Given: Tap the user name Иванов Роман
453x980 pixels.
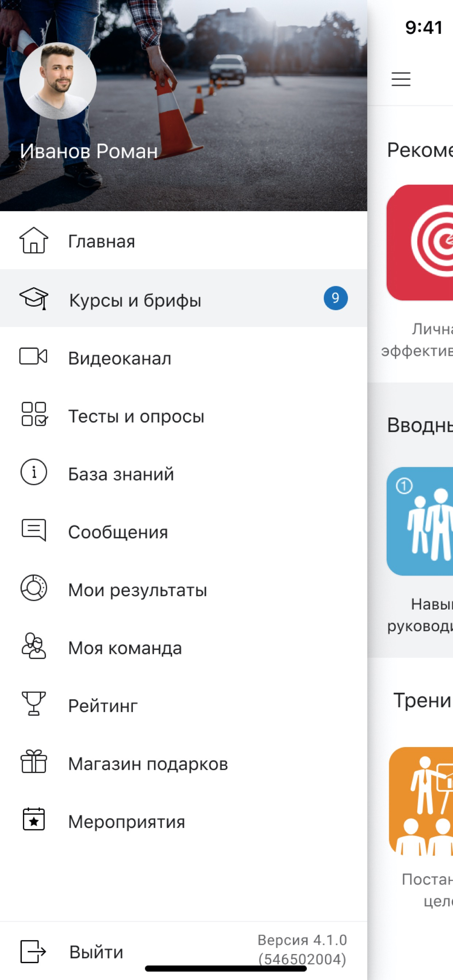Looking at the screenshot, I should pos(89,151).
